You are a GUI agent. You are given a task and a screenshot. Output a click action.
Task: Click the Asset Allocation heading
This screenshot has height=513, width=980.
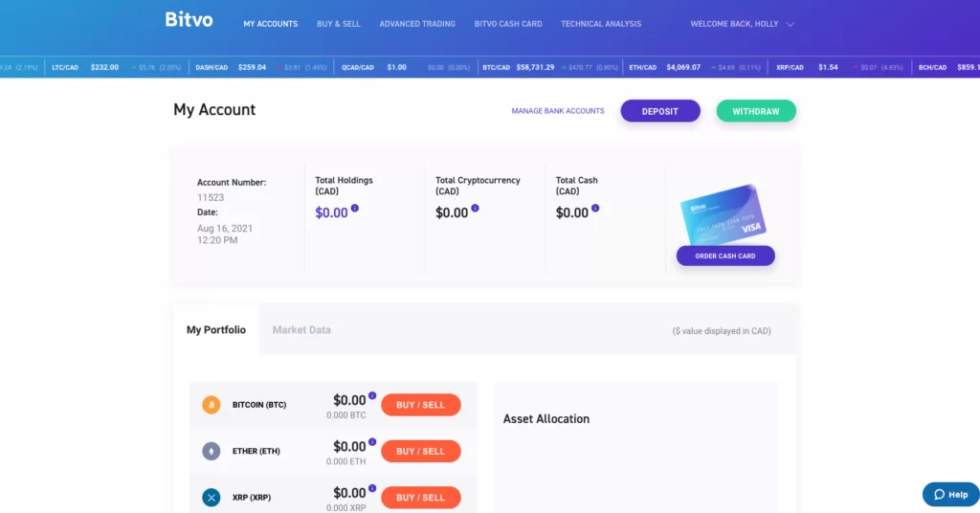click(x=546, y=418)
